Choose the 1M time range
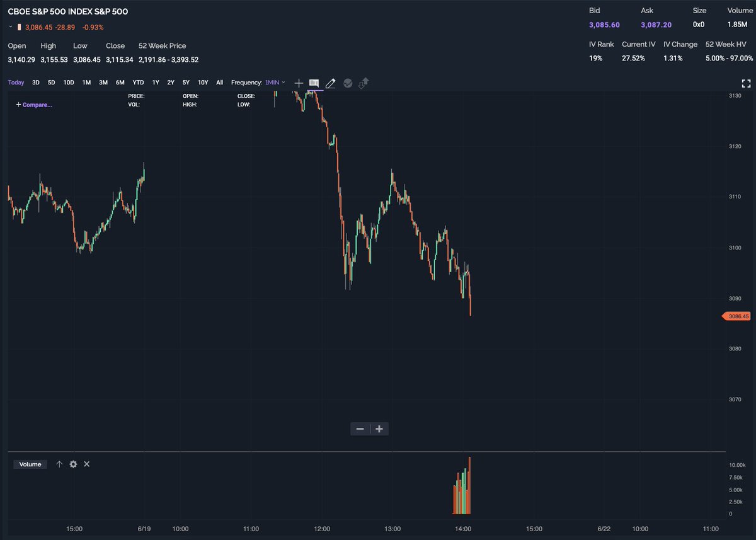Image resolution: width=756 pixels, height=540 pixels. point(86,83)
